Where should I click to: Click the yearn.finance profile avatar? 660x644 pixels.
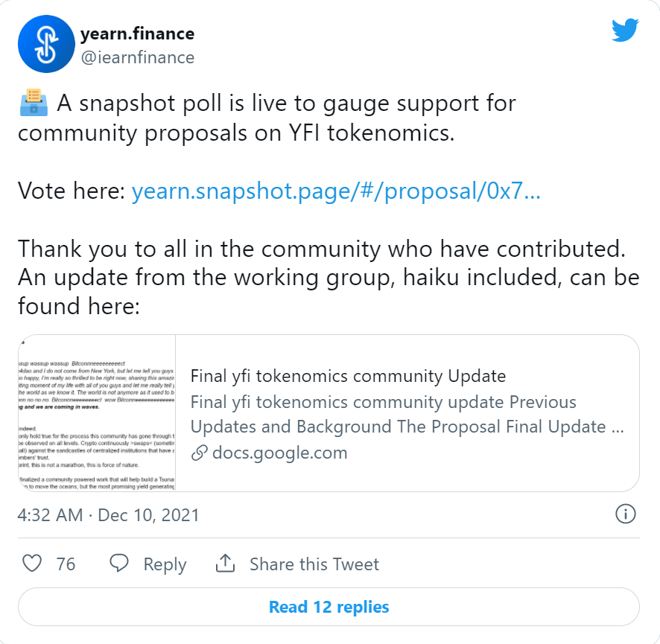point(46,44)
